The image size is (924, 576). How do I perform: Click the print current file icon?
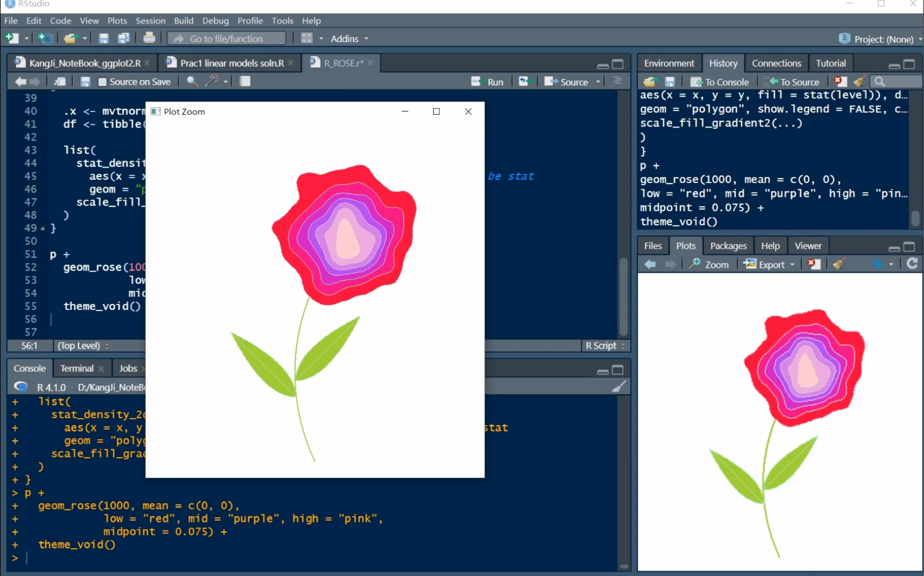tap(149, 38)
